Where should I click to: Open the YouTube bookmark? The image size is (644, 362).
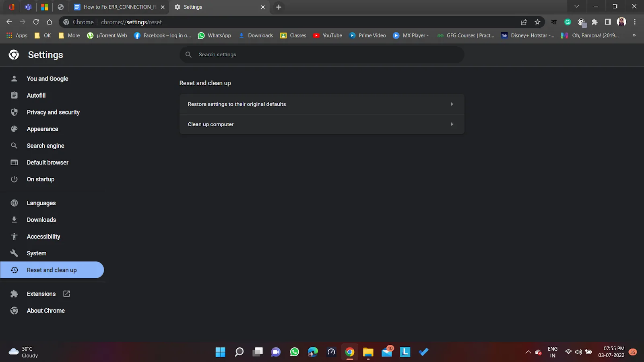[328, 35]
